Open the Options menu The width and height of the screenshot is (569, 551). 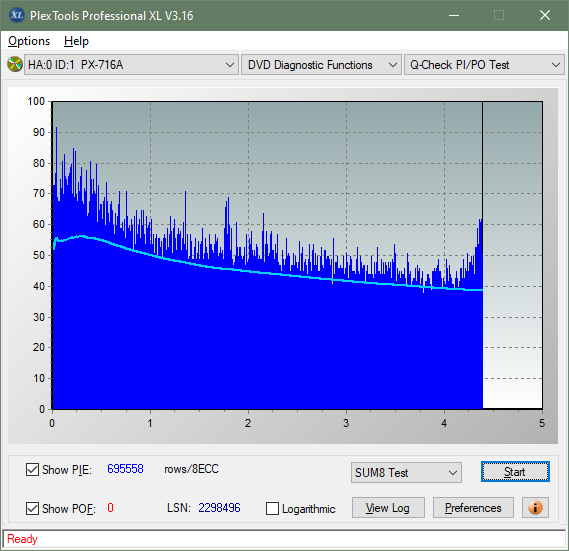[29, 41]
